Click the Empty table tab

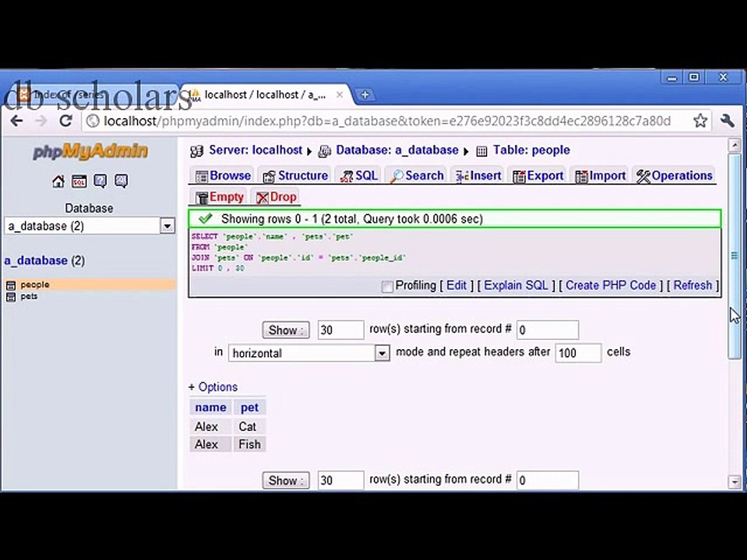tap(219, 197)
